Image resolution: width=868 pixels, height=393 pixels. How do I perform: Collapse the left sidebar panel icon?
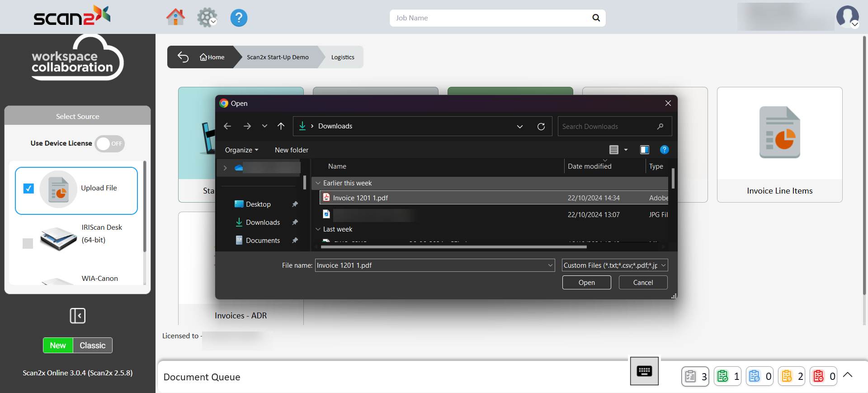pyautogui.click(x=77, y=316)
